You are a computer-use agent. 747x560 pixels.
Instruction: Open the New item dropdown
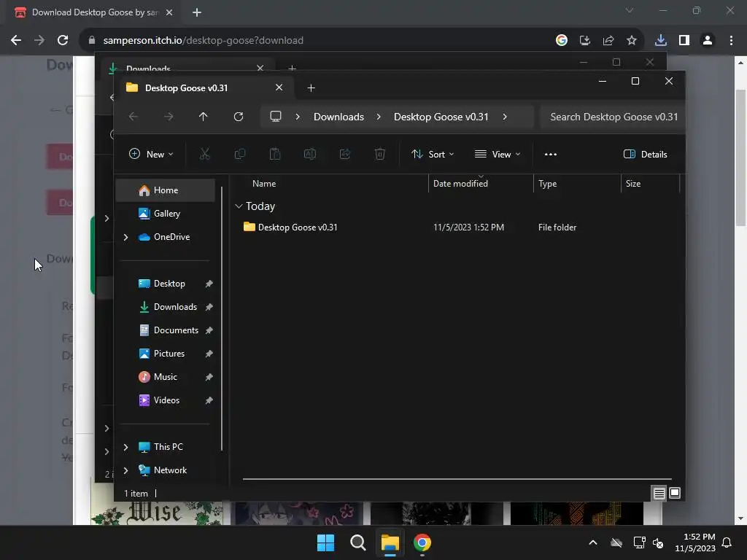[x=151, y=155]
